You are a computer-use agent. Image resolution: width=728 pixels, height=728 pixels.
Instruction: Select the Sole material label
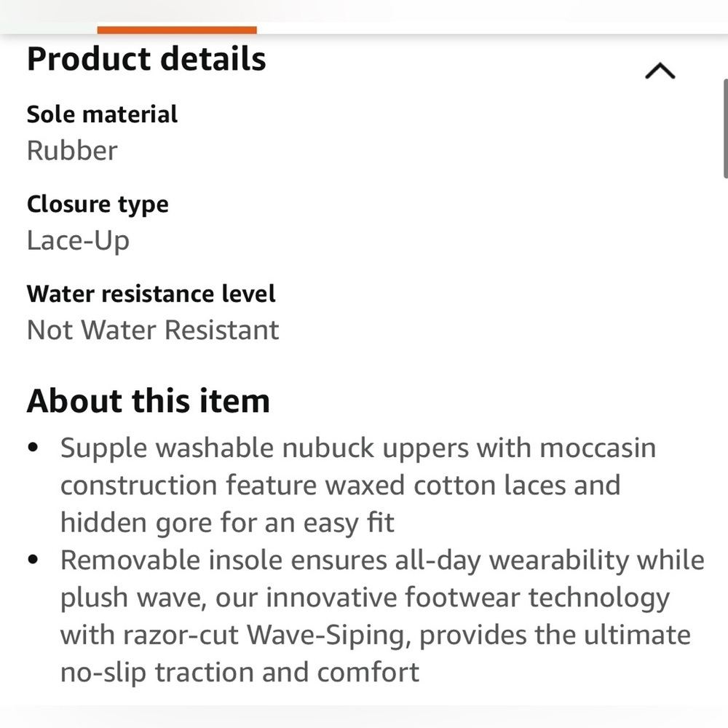[102, 114]
